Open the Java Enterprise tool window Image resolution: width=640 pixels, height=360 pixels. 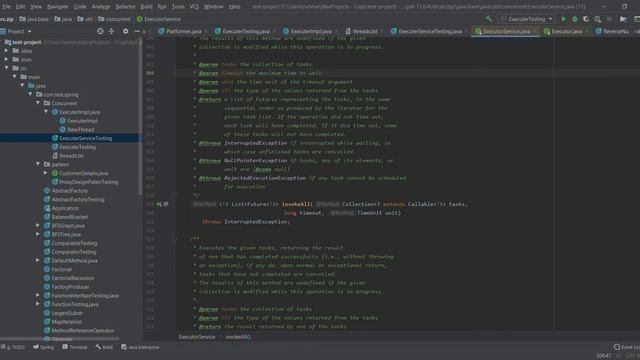pyautogui.click(x=140, y=347)
